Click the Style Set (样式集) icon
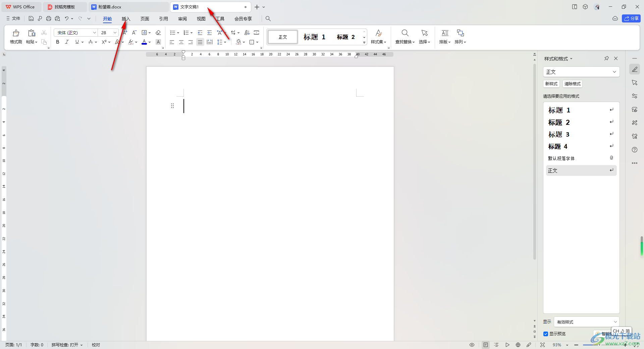 378,33
